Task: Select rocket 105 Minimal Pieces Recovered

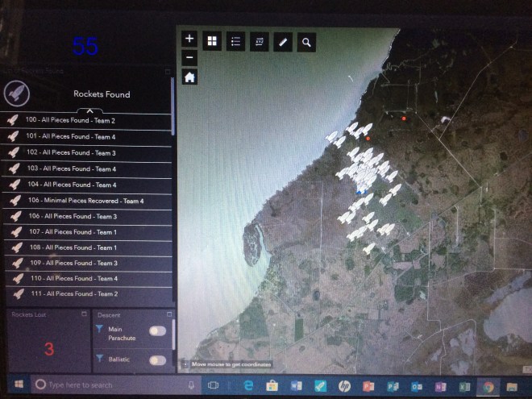Action: tap(85, 201)
